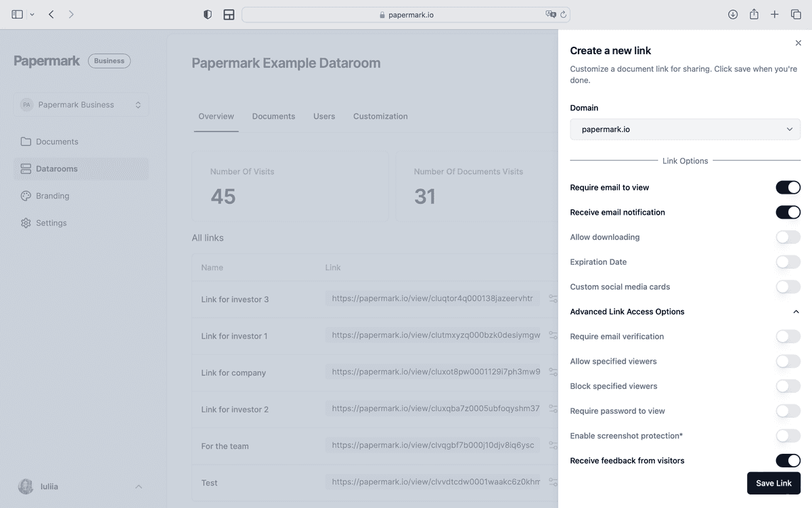This screenshot has width=812, height=508.
Task: Select the Customization tab
Action: click(380, 116)
